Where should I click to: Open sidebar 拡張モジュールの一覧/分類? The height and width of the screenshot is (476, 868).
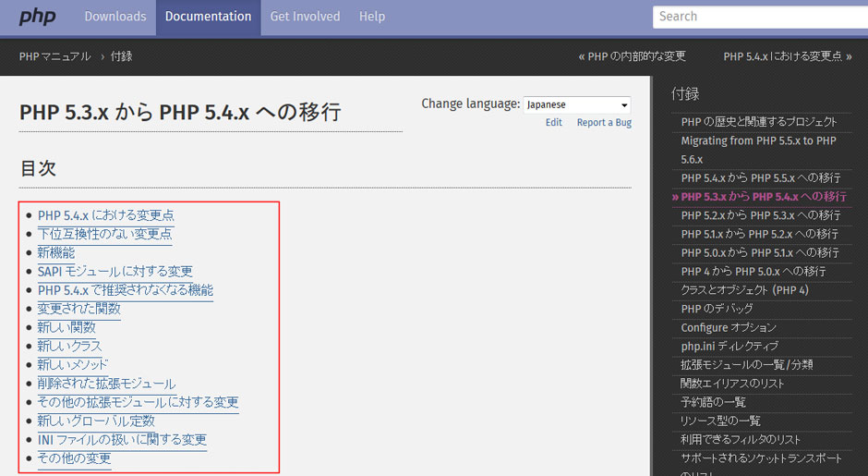coord(747,364)
